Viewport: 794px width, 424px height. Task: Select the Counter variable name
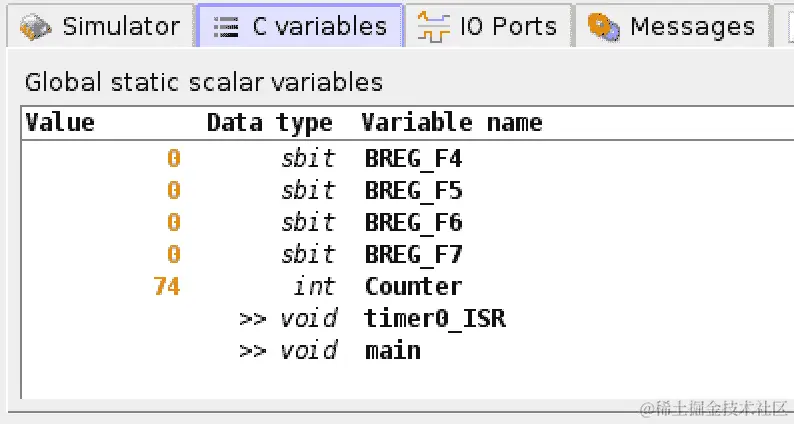[x=413, y=286]
